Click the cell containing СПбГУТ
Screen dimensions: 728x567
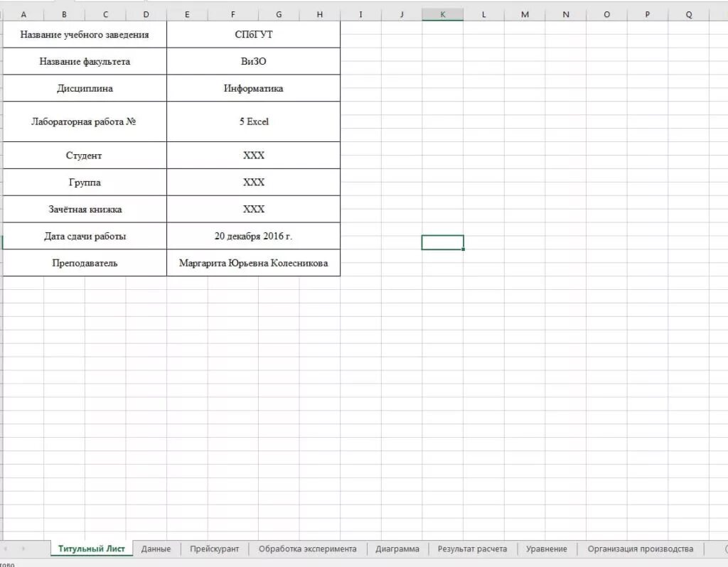(x=254, y=34)
